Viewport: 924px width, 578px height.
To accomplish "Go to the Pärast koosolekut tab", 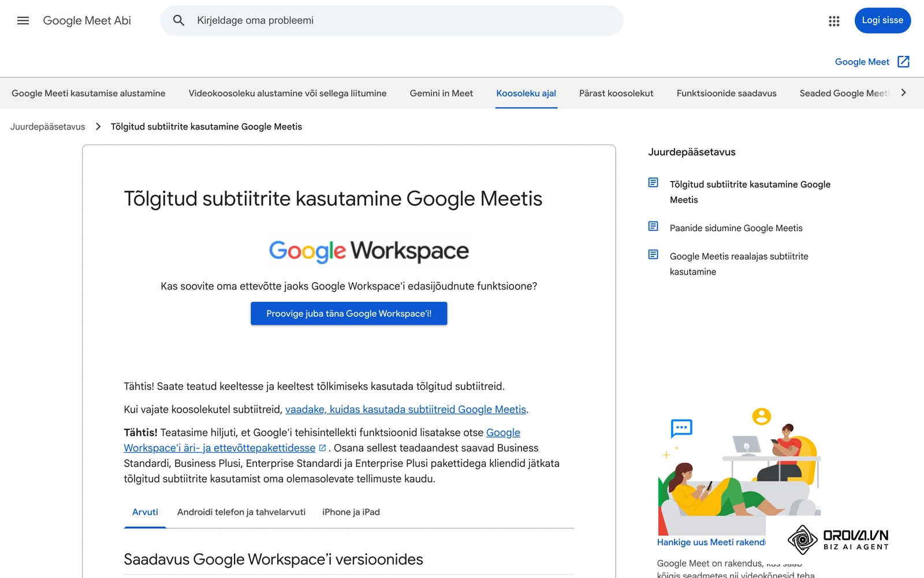I will [616, 93].
